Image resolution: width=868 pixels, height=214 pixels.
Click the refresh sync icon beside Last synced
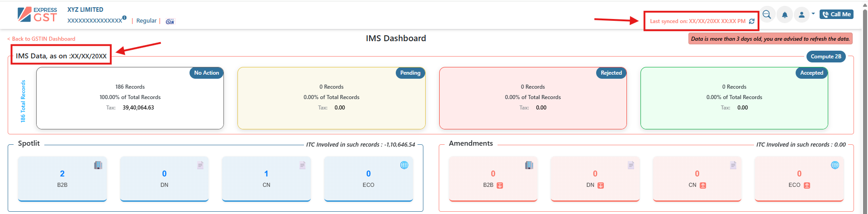coord(752,21)
